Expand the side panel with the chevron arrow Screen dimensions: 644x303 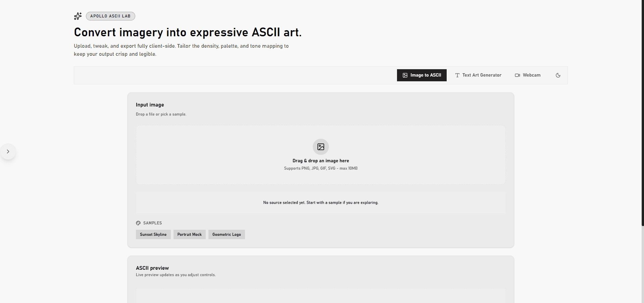tap(8, 151)
